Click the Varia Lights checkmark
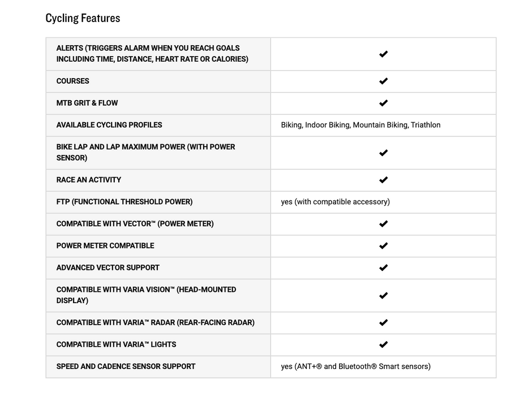 click(x=383, y=345)
